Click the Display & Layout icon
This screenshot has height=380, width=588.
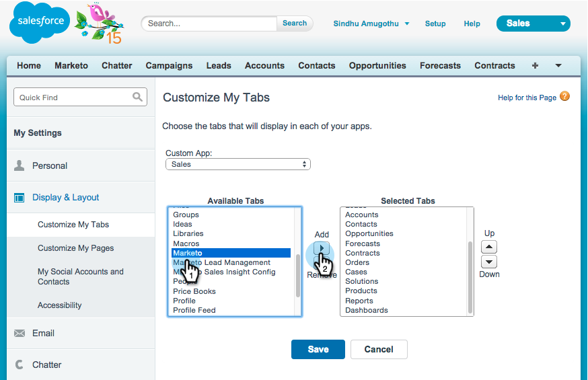point(19,198)
